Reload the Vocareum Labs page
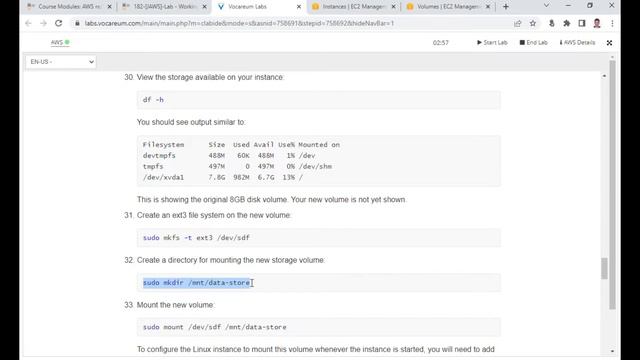This screenshot has height=360, width=640. point(58,23)
